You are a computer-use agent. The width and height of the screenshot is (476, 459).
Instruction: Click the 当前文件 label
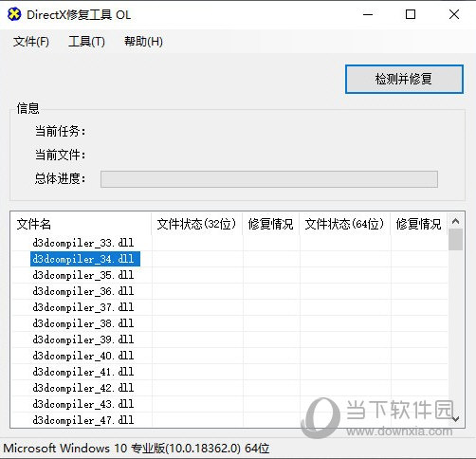[60, 155]
